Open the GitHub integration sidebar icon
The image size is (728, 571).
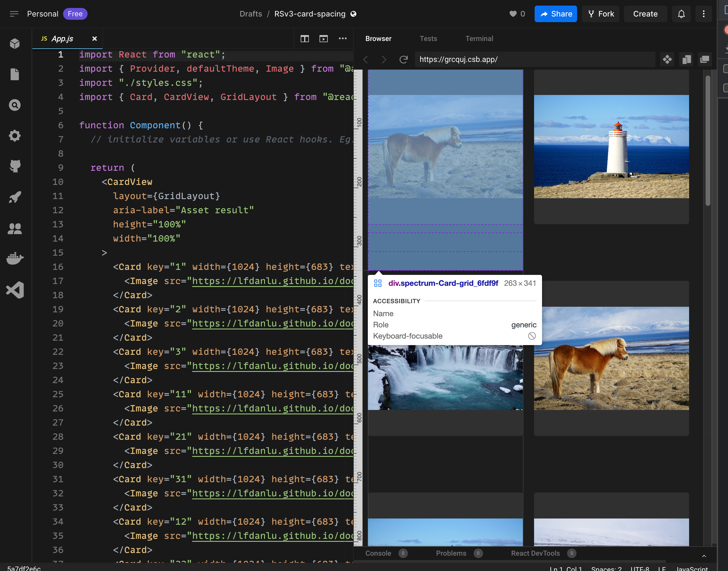[15, 166]
